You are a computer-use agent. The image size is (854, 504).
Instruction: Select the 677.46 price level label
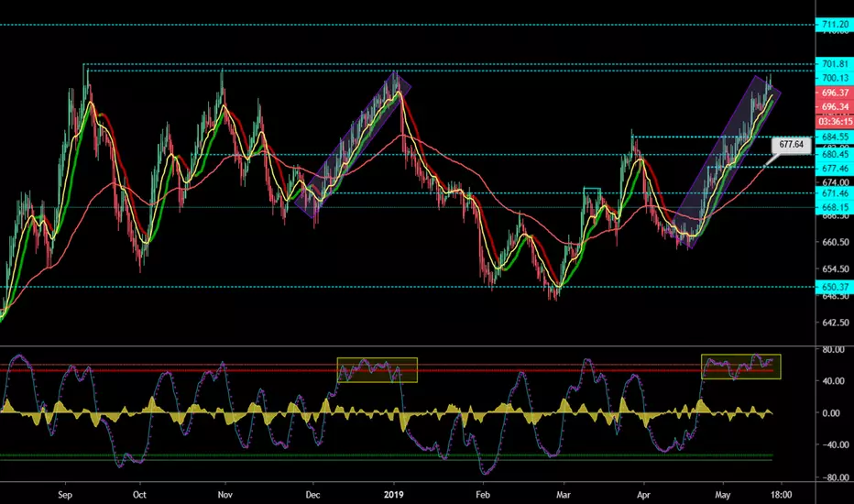(x=835, y=169)
